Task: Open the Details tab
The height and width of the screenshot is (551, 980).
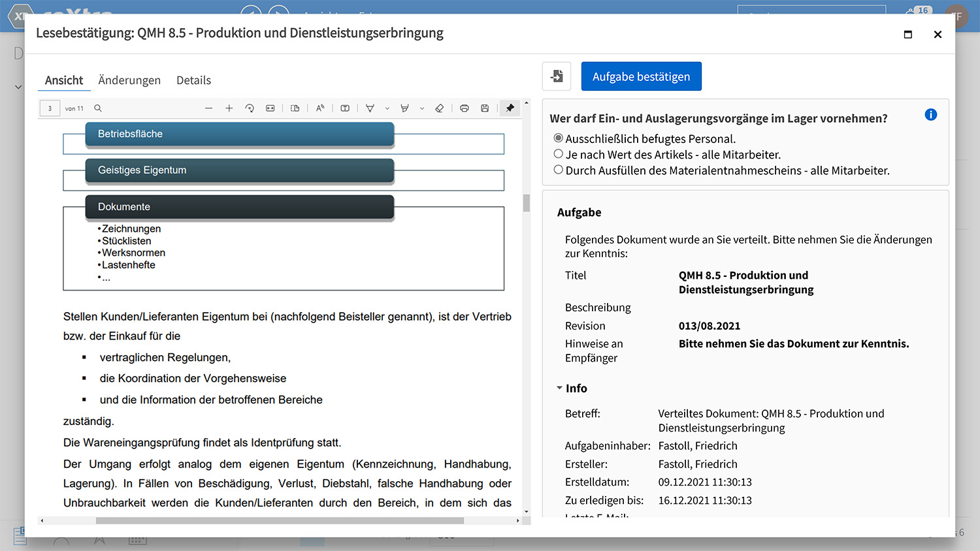Action: [x=193, y=80]
